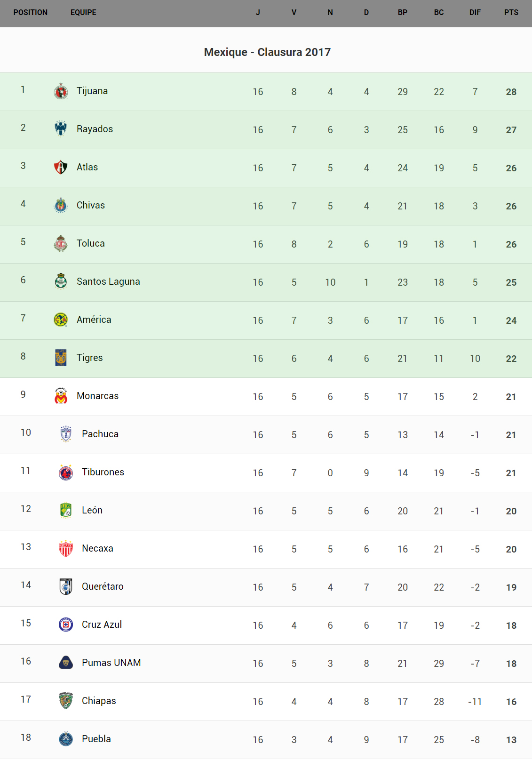This screenshot has height=761, width=532.
Task: Open the Querétaro team name link
Action: 103,586
